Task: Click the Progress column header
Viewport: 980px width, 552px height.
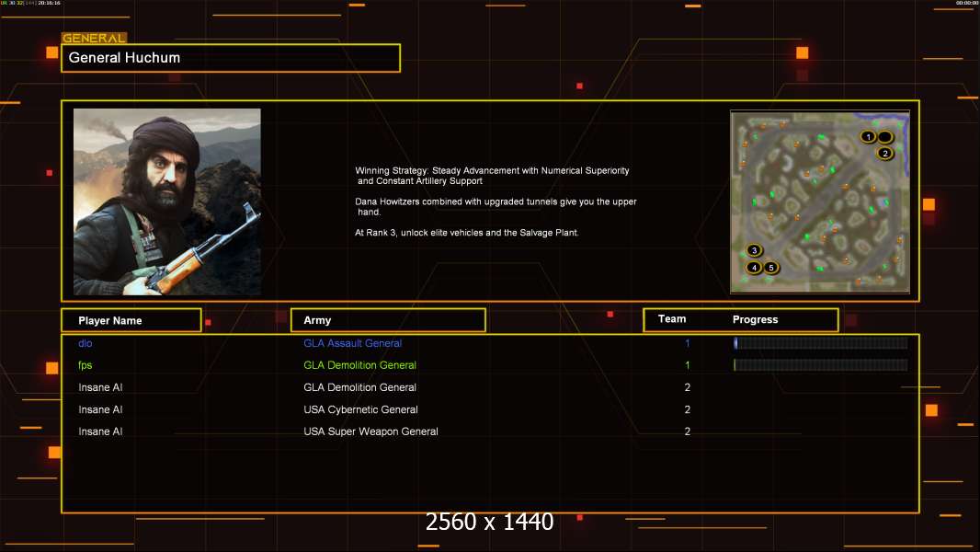Action: click(755, 319)
